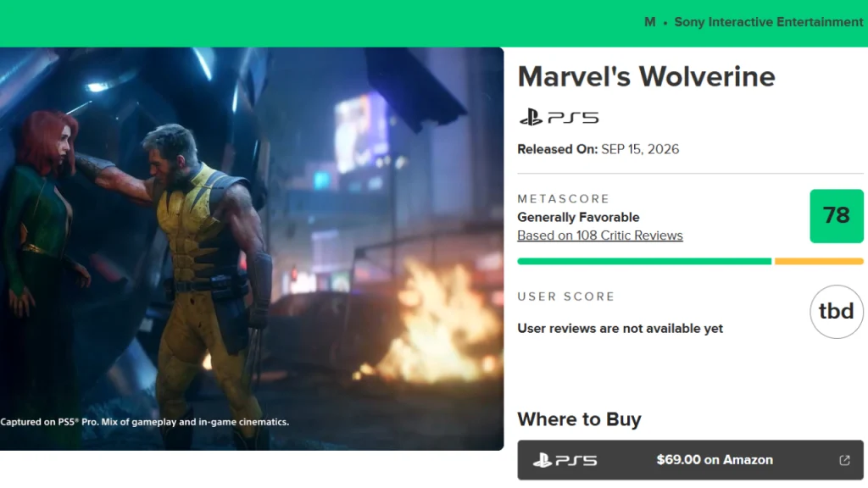This screenshot has height=488, width=868.
Task: Click the Released On SEP 15, 2026 text
Action: [598, 149]
